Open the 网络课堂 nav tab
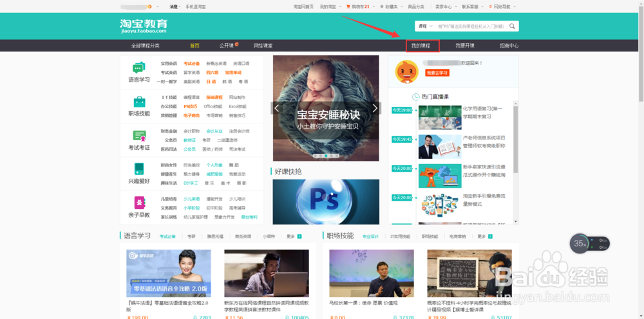The width and height of the screenshot is (644, 319). pos(263,46)
